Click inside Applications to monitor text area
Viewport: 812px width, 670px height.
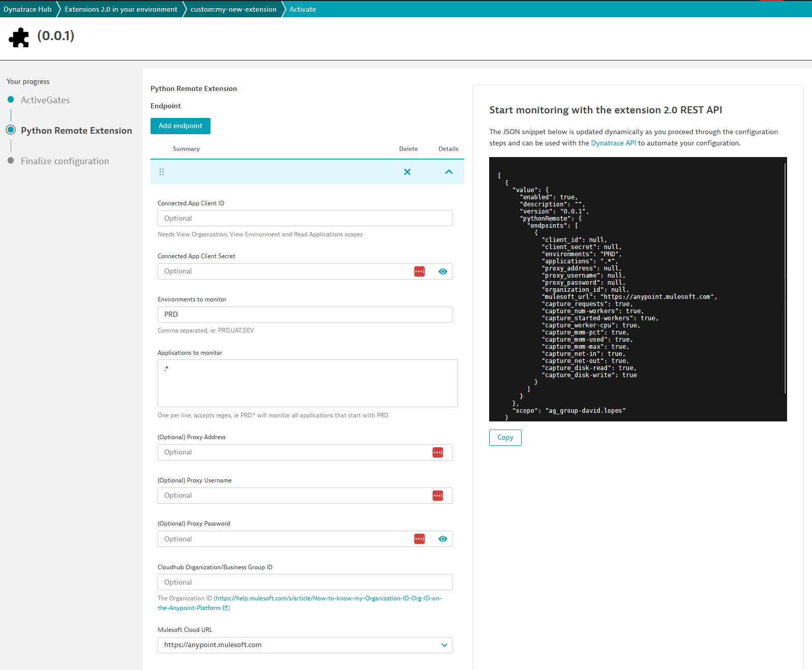pyautogui.click(x=308, y=383)
